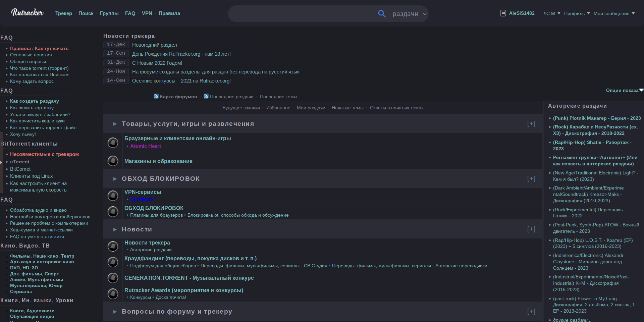The width and height of the screenshot is (644, 322).
Task: Click forum icon beside GENERATION.TORRENT
Action: point(113,278)
